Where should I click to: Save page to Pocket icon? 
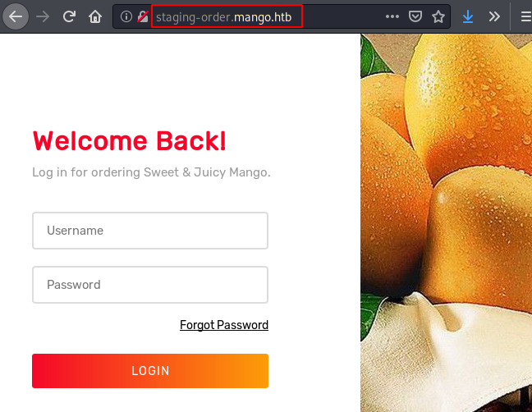(415, 16)
